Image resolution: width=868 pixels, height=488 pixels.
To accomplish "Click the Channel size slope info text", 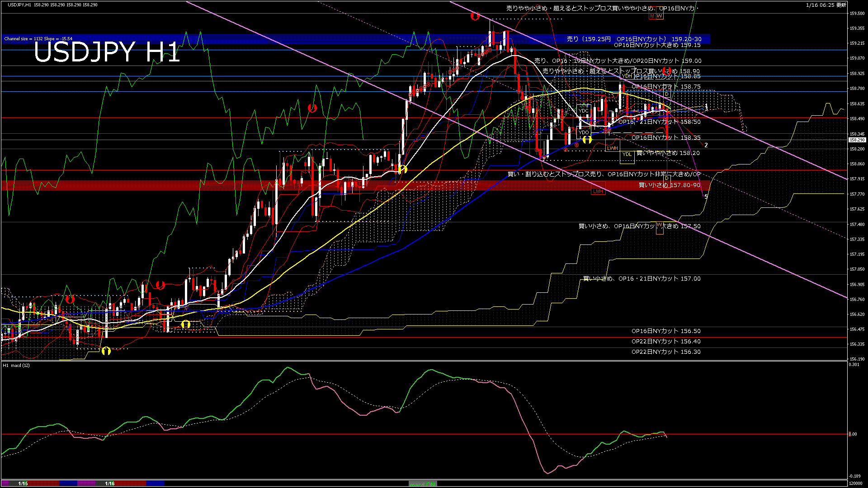I will click(38, 39).
